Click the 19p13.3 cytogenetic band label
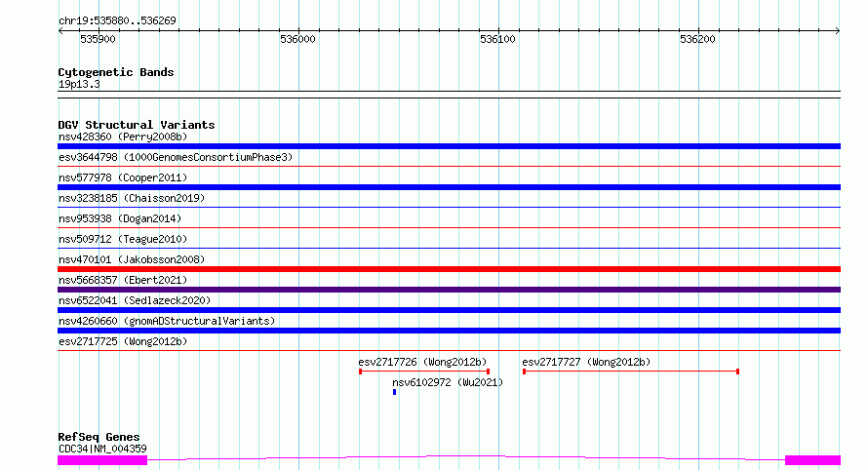Screen dimensions: 868x470 tap(79, 84)
